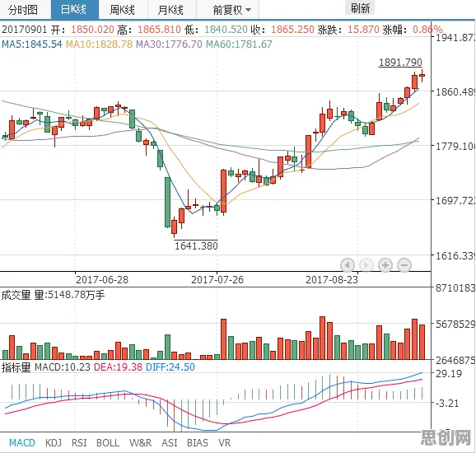This screenshot has width=476, height=453.
Task: Click the 2017-08-23 date axis label
Action: 332,280
